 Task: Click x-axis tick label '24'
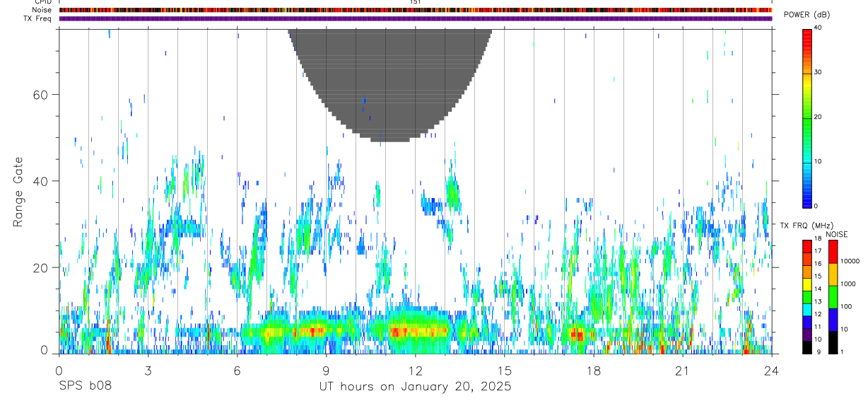coord(772,370)
